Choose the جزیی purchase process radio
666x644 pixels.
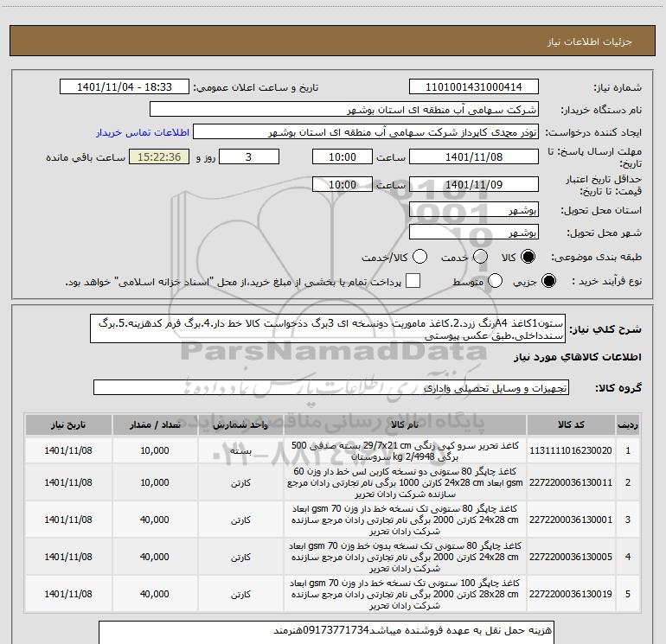tap(548, 281)
